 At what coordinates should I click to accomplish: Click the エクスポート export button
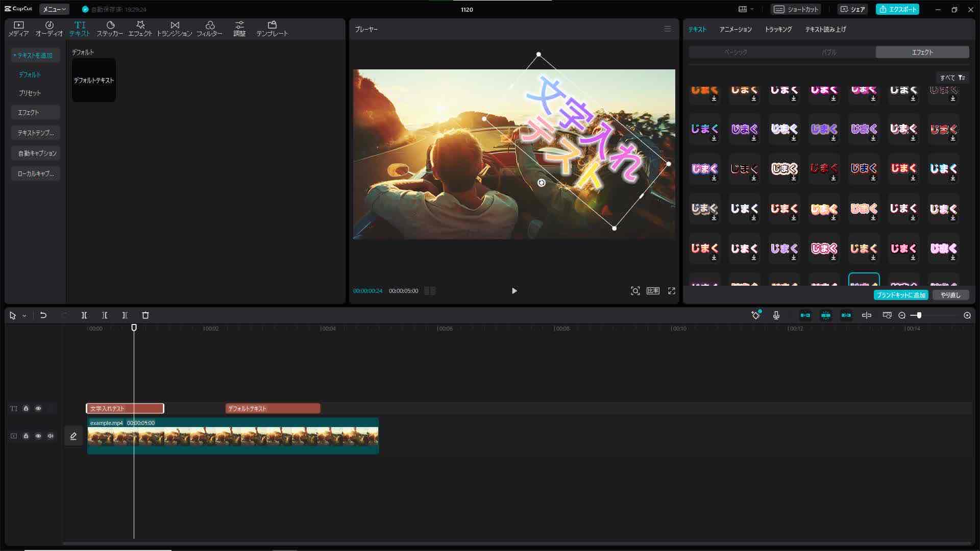[897, 9]
